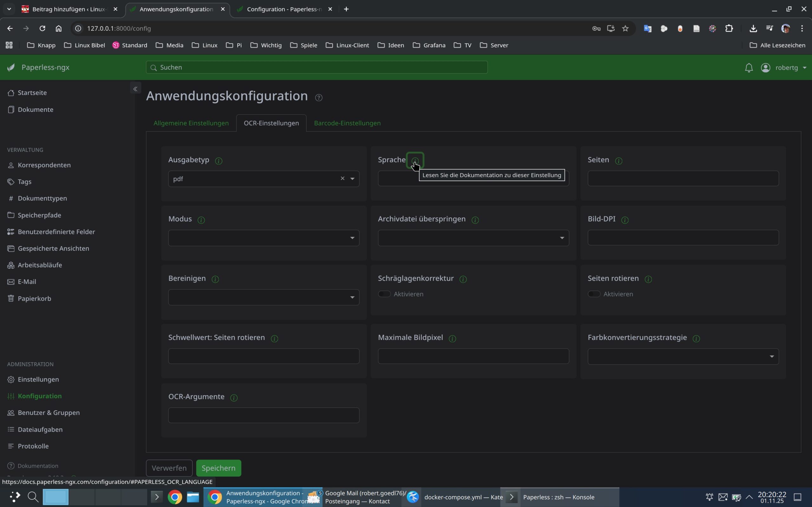Image resolution: width=812 pixels, height=507 pixels.
Task: Switch to Allgemeine Einstellungen tab
Action: [191, 123]
